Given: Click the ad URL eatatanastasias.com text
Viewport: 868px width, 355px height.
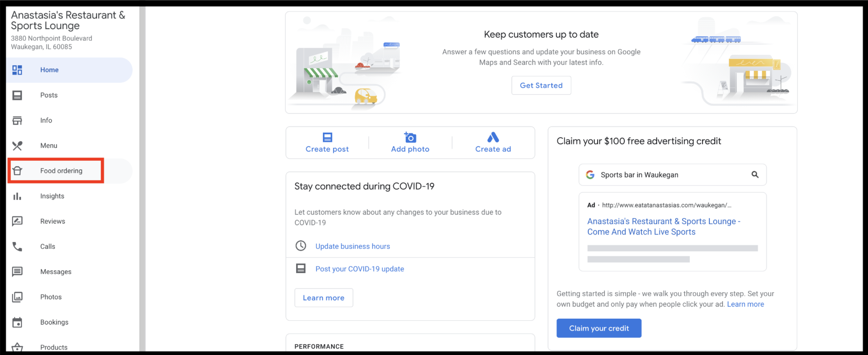Looking at the screenshot, I should [666, 205].
